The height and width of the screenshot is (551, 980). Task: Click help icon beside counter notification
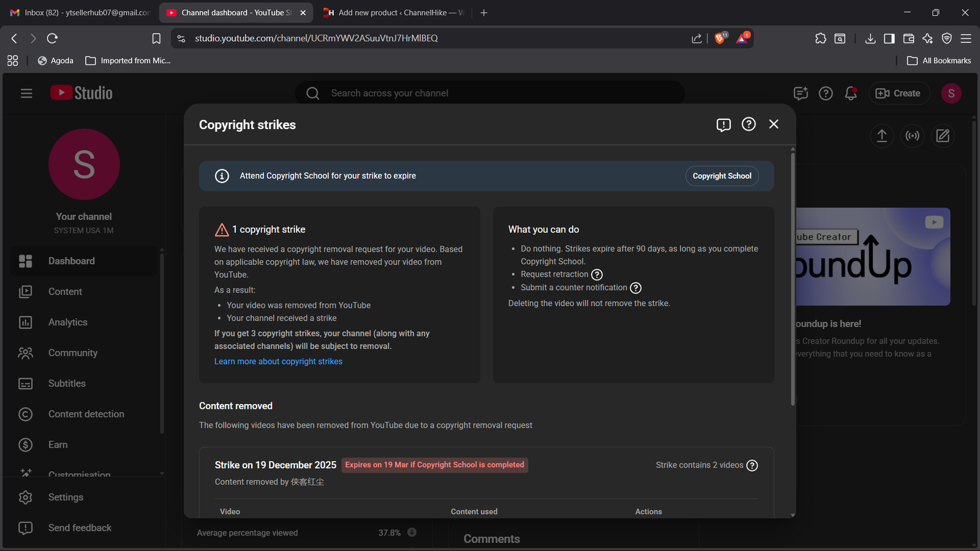coord(636,288)
